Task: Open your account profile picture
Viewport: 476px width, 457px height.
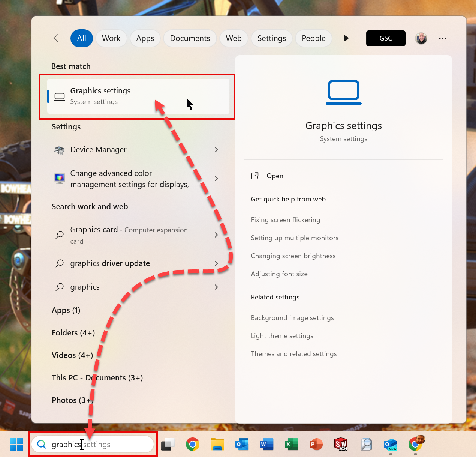Action: click(x=421, y=38)
